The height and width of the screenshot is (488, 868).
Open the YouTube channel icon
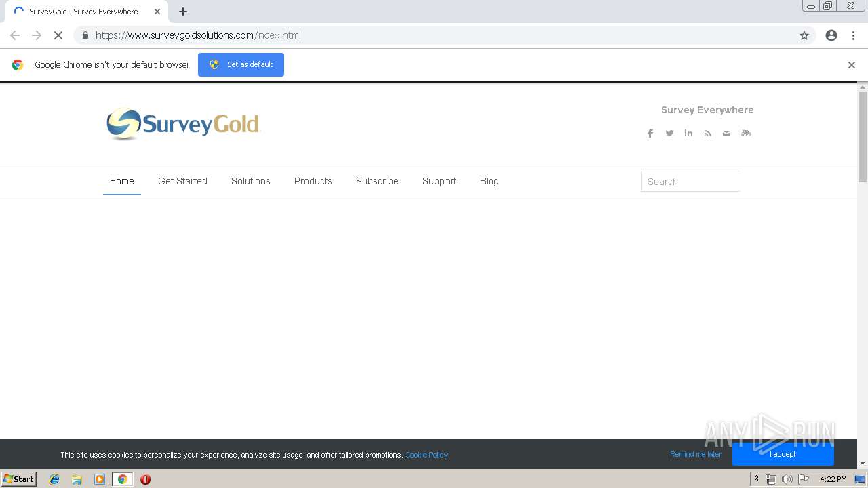[746, 134]
